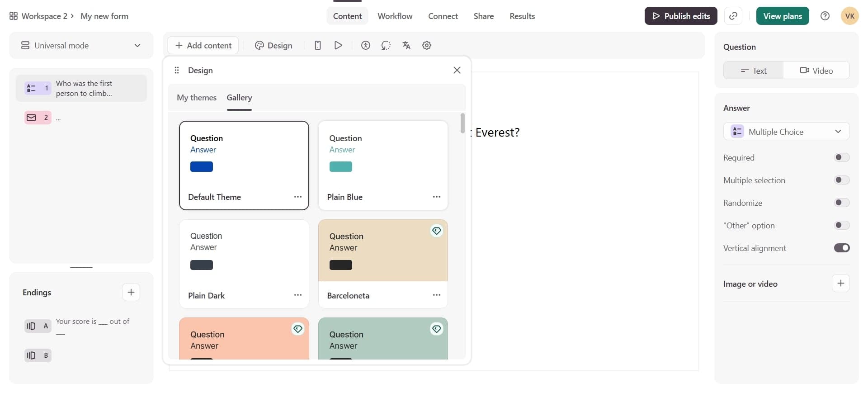The image size is (868, 393).
Task: Open the Multiple Choice answer type dropdown
Action: 786,132
